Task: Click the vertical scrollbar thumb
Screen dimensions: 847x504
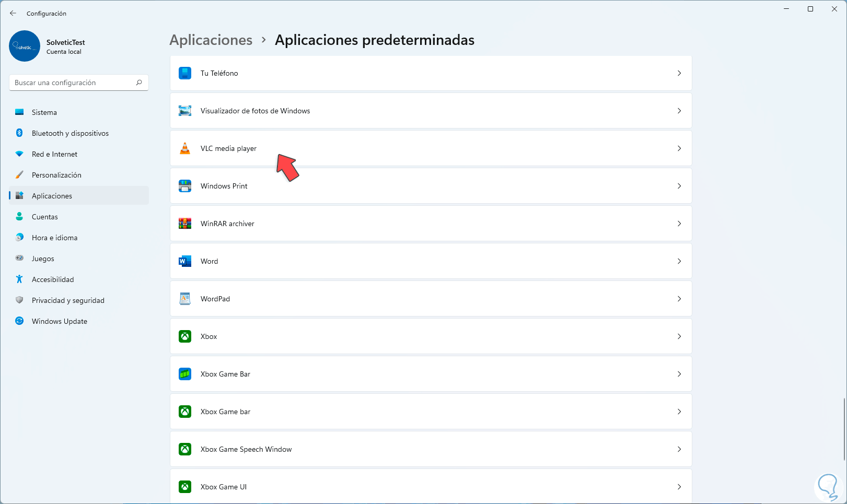Action: click(844, 429)
